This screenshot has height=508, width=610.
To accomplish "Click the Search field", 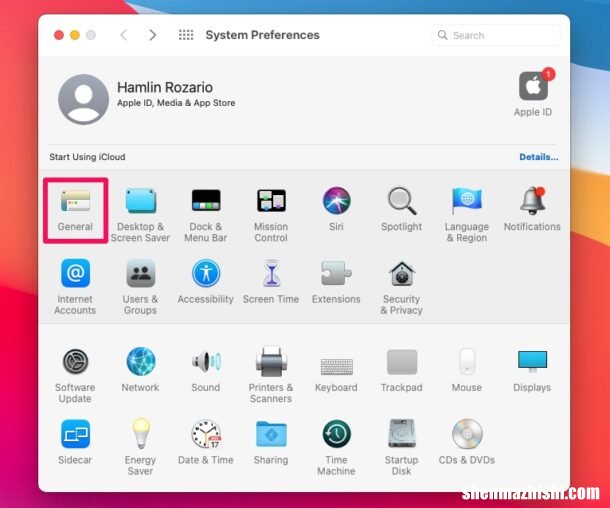I will 496,35.
